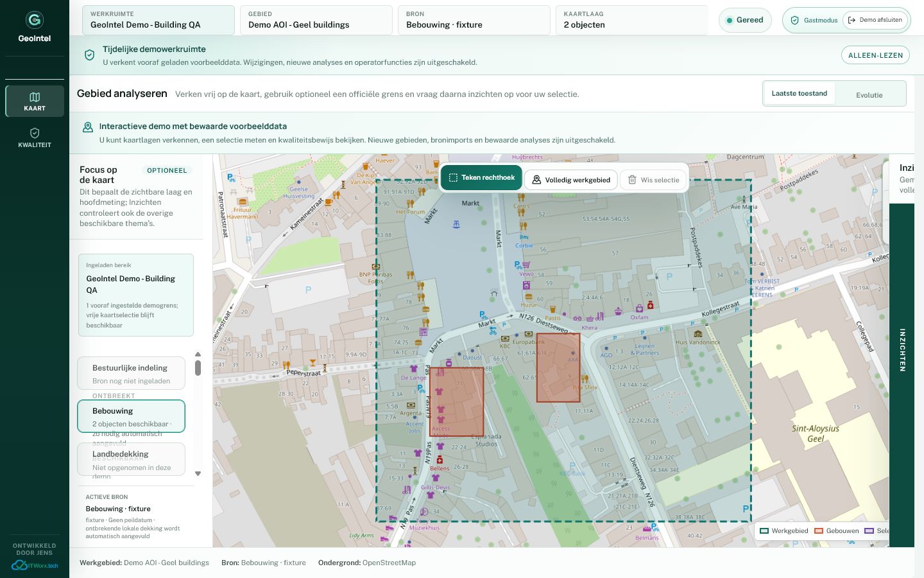
Task: Click the ALLEEN-LEZEN badge
Action: (x=875, y=55)
